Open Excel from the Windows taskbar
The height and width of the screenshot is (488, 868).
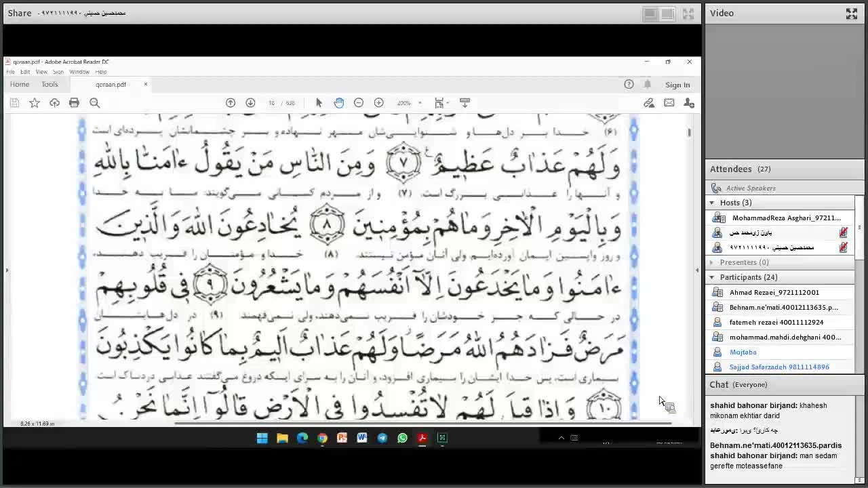coord(442,438)
